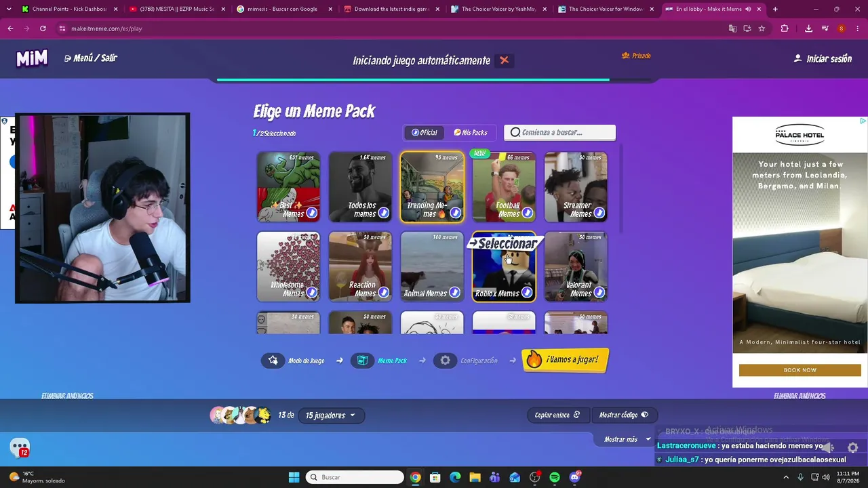The image size is (868, 488).
Task: Switch to the Oficial packs tab
Action: [x=425, y=132]
